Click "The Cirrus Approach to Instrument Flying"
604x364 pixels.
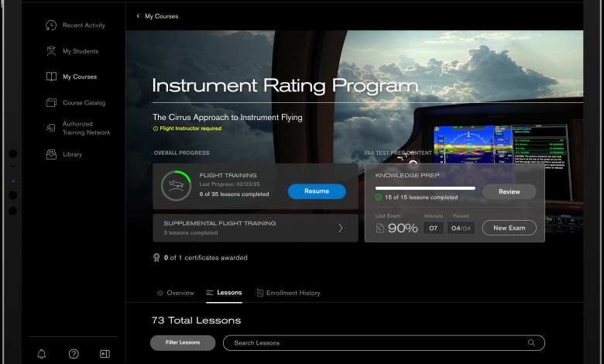[227, 118]
